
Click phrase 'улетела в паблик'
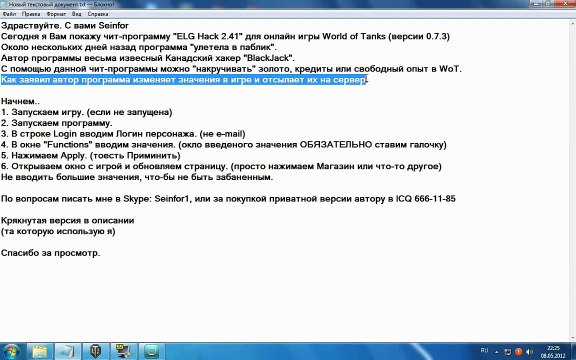tap(233, 47)
